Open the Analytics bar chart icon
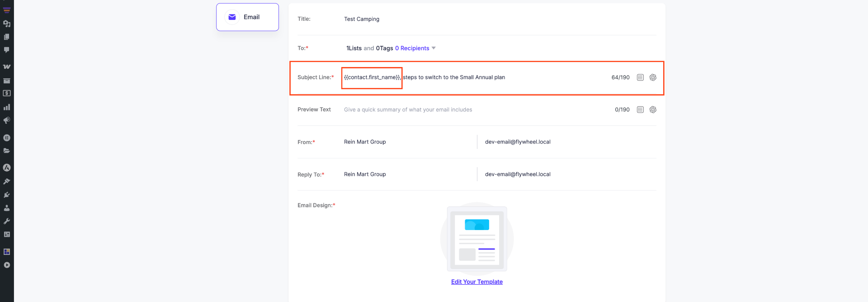 coord(7,107)
